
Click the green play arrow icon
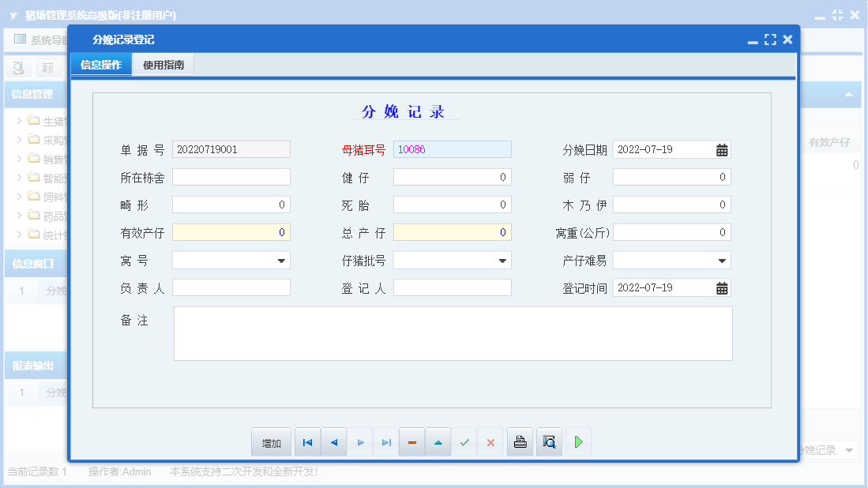[578, 441]
